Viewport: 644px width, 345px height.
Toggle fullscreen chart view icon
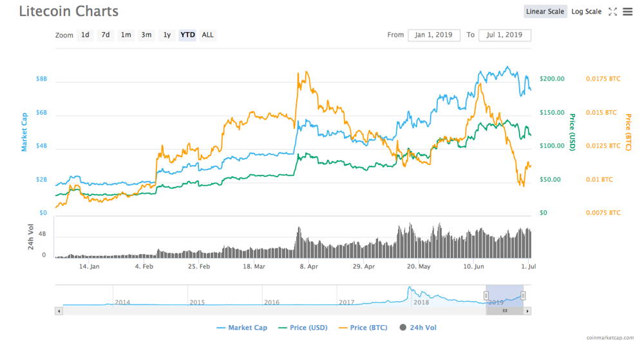[x=612, y=12]
